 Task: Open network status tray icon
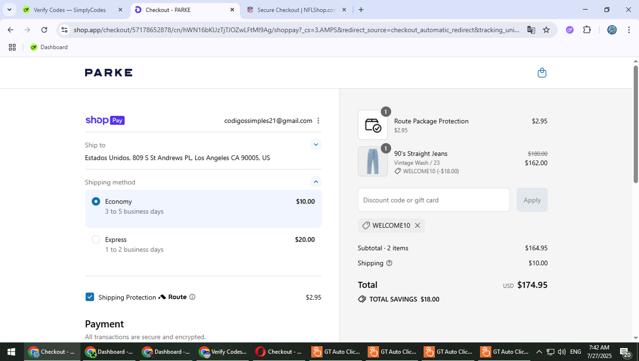pyautogui.click(x=550, y=352)
